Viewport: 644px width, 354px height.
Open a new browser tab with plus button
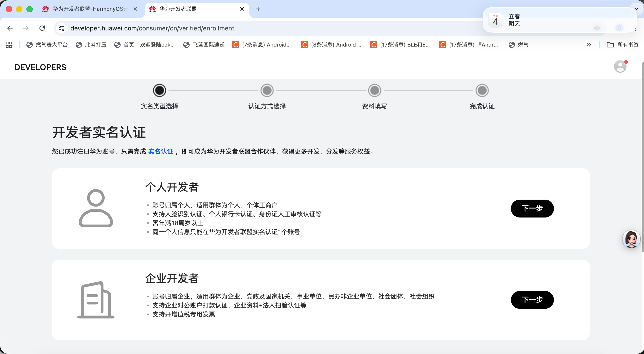point(258,9)
